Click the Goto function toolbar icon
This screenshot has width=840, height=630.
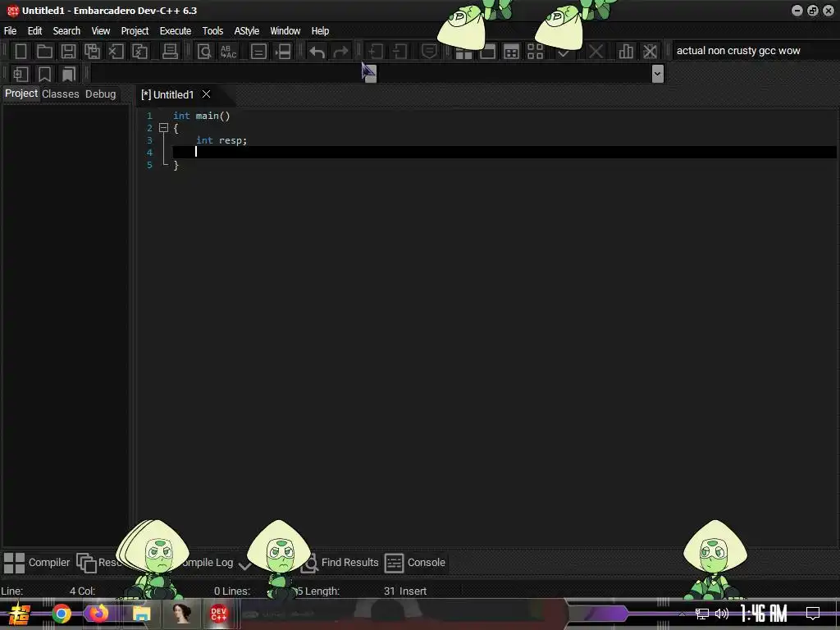pos(258,52)
